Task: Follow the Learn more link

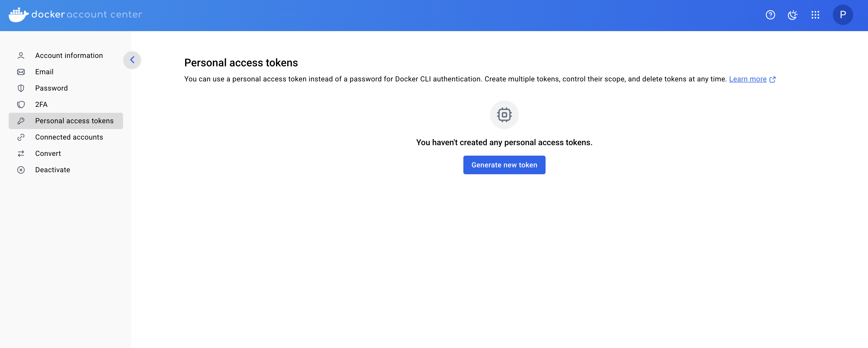Action: 747,79
